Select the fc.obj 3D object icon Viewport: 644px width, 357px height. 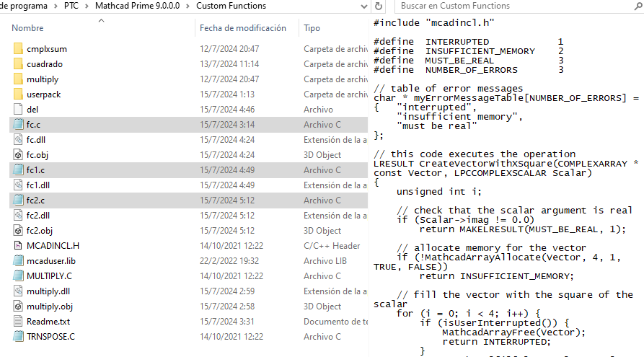coord(19,155)
